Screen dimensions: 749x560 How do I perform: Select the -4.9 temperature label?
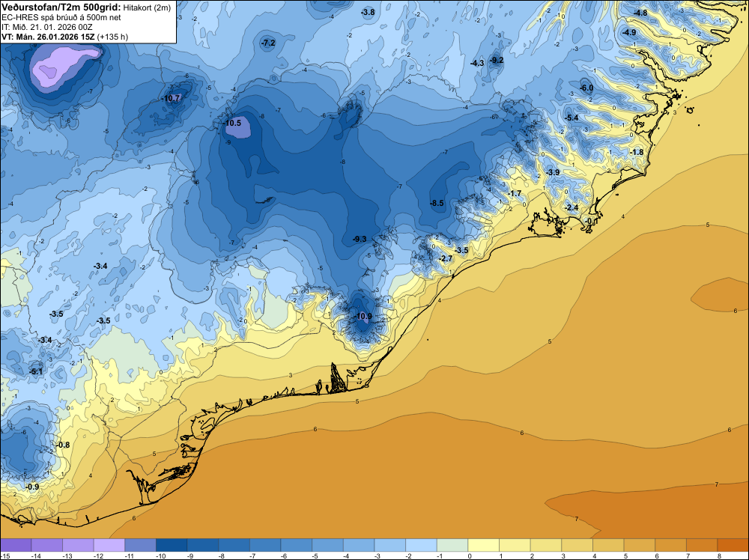(x=628, y=32)
